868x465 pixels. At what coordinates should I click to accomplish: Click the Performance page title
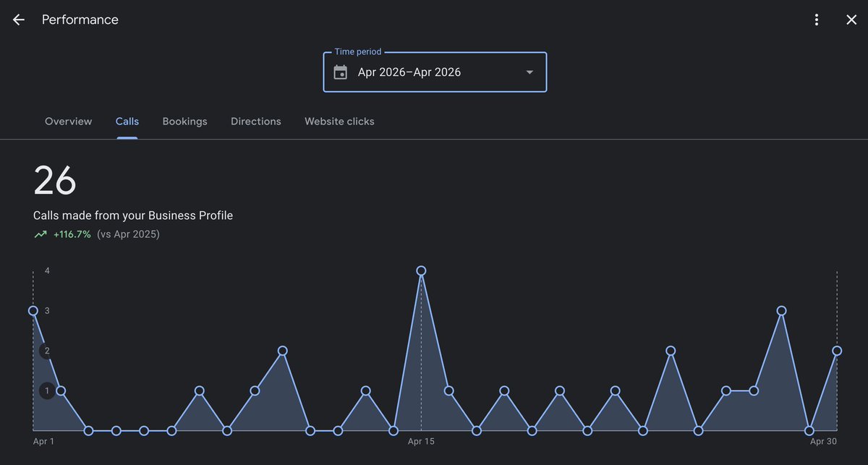80,20
